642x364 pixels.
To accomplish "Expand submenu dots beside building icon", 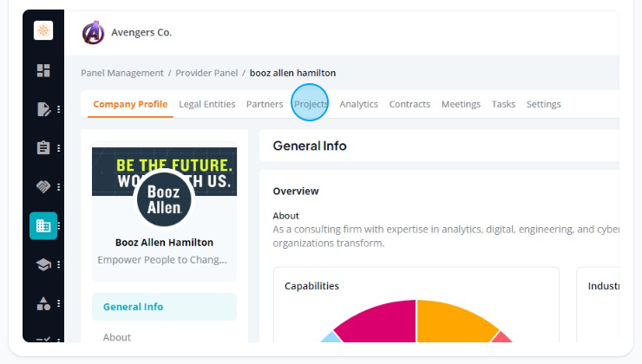I will 58,225.
